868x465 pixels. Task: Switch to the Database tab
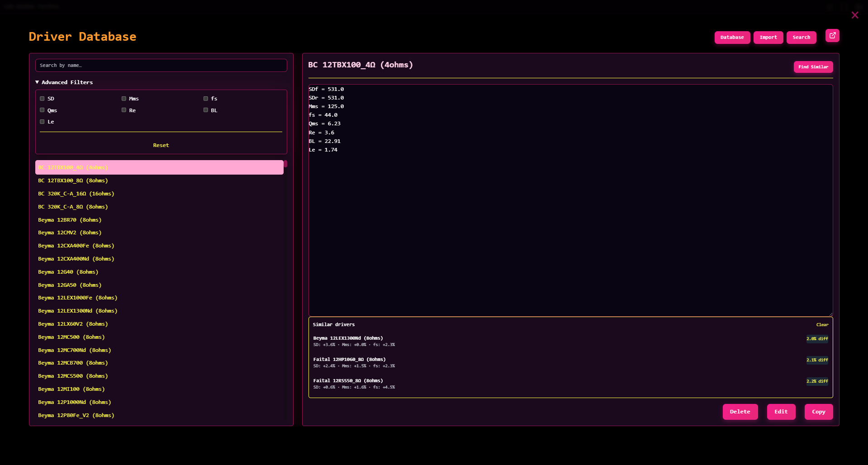[x=732, y=38]
